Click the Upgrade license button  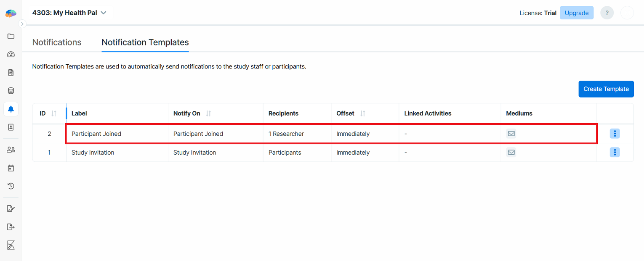[x=577, y=13]
